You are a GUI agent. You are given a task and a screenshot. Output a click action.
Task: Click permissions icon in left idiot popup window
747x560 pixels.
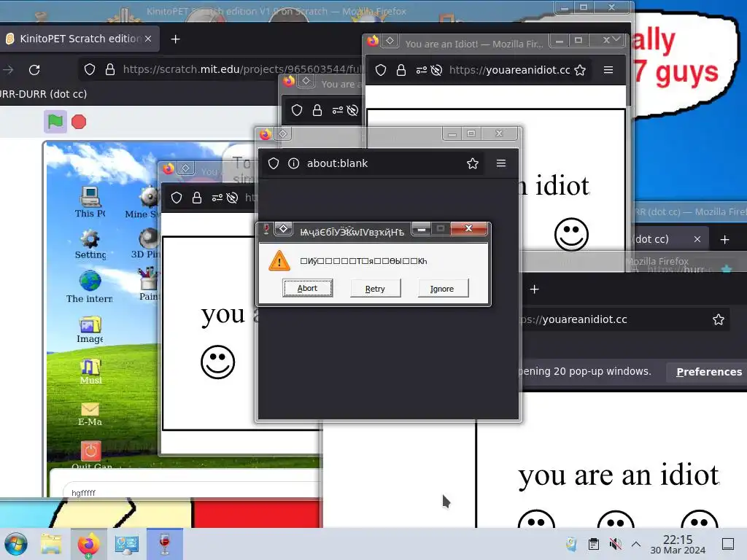click(x=217, y=198)
